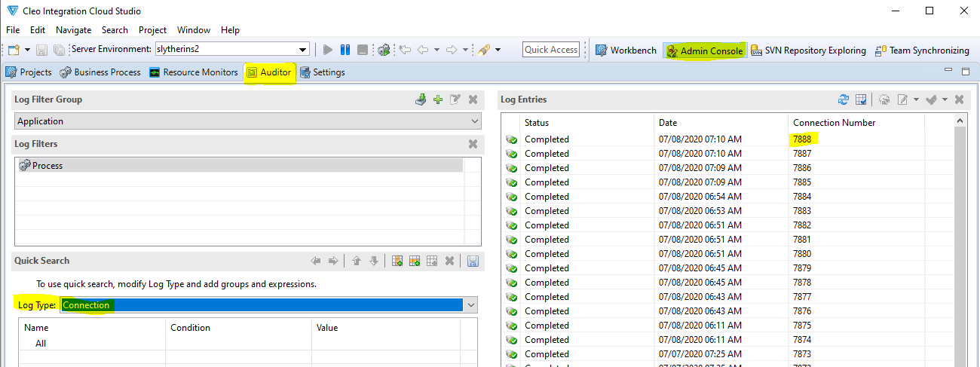Screen dimensions: 980x367
Task: Open the Help menu
Action: (x=230, y=30)
